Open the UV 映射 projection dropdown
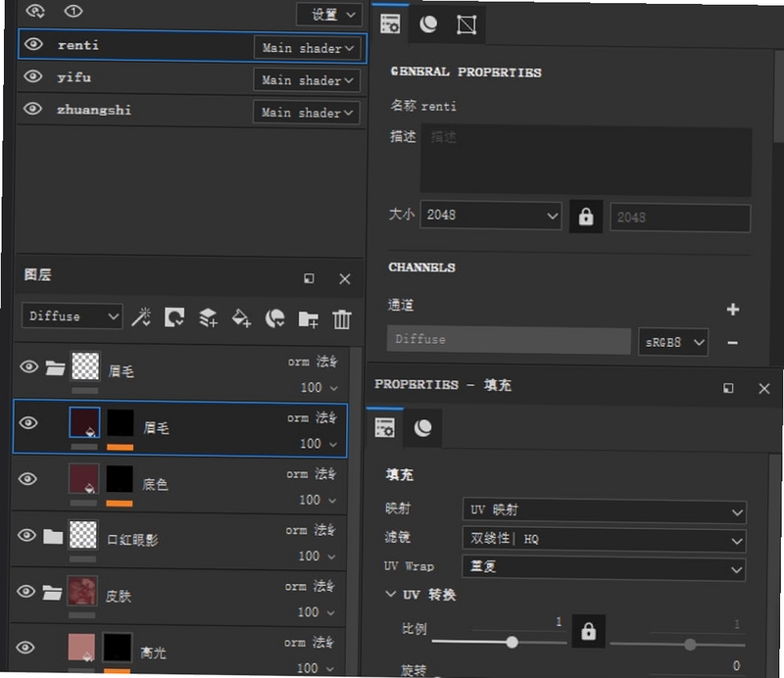This screenshot has height=678, width=784. (605, 510)
